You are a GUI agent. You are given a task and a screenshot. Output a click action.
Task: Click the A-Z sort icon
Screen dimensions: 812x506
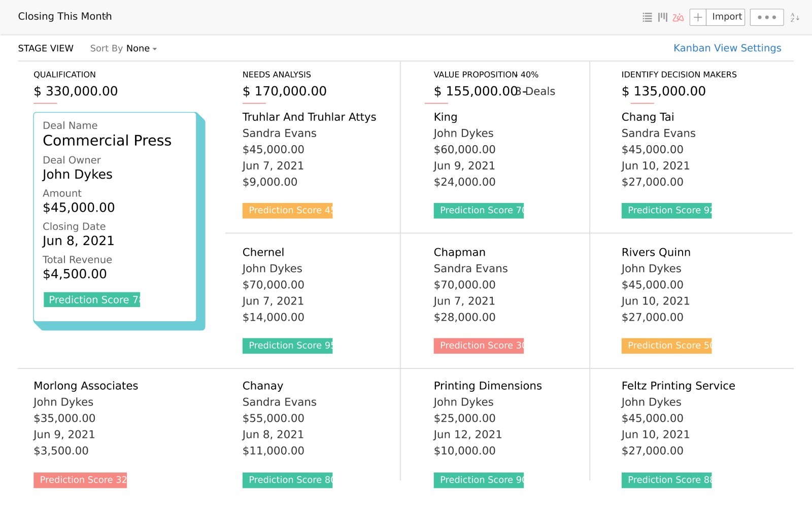[x=795, y=17]
